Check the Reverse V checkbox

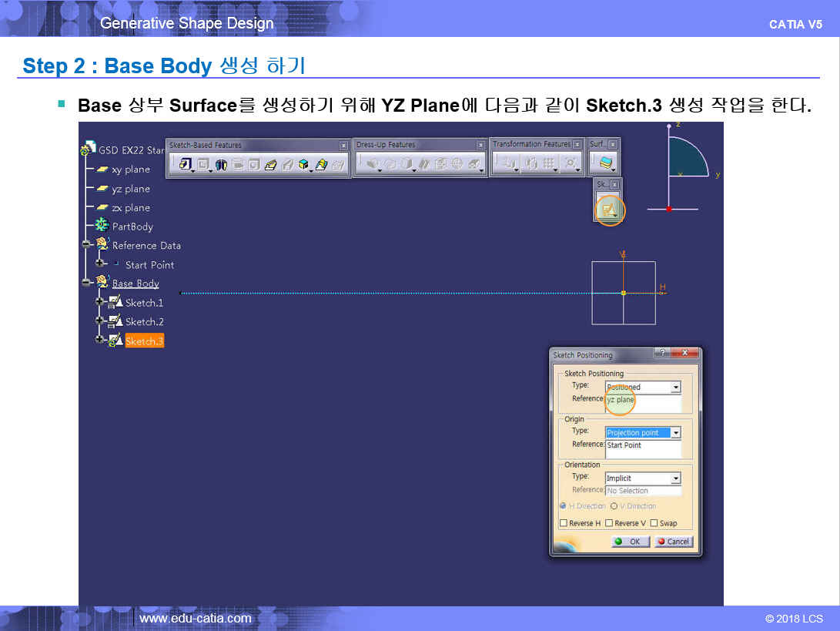point(609,523)
